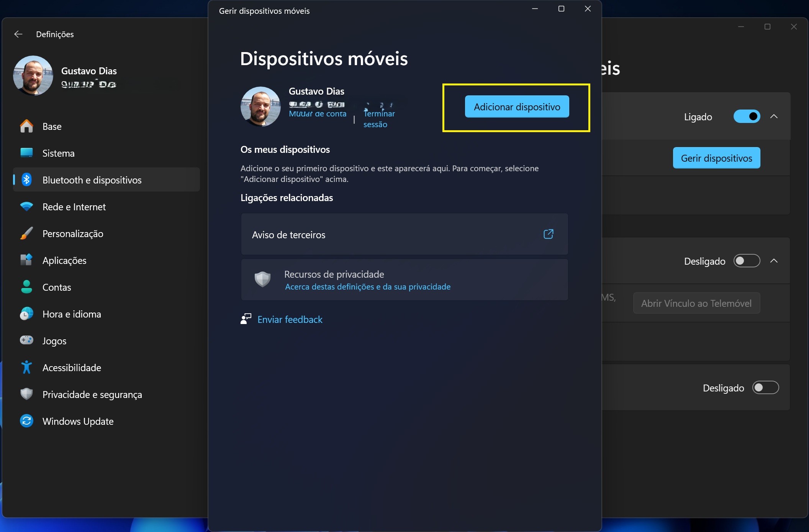The image size is (809, 532).
Task: Click the Rede e Internet wifi icon
Action: coord(26,207)
